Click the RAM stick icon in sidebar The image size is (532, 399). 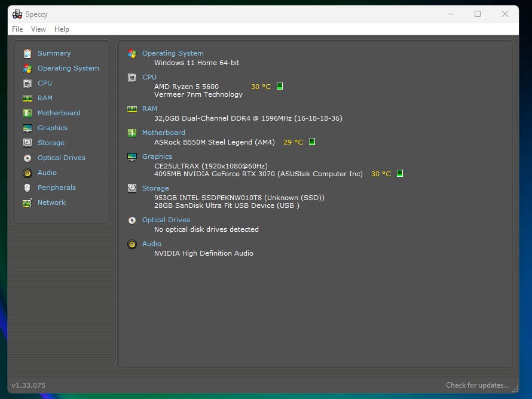point(27,98)
